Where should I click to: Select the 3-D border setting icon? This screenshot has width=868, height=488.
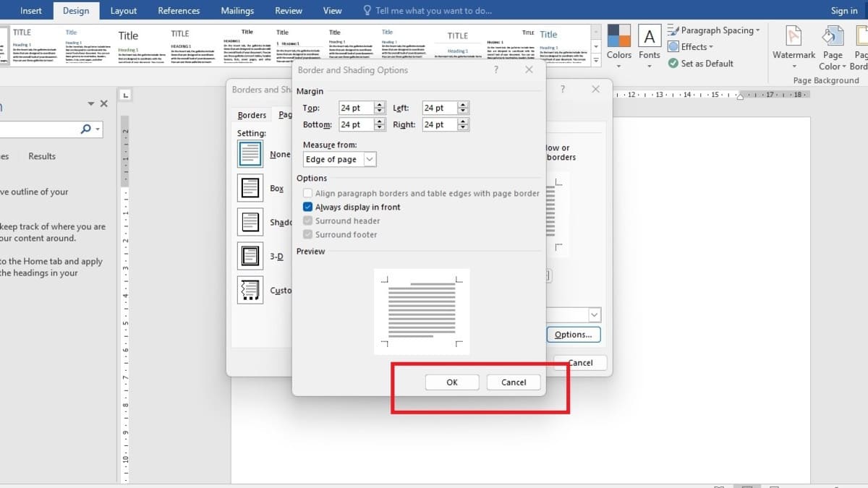tap(250, 256)
